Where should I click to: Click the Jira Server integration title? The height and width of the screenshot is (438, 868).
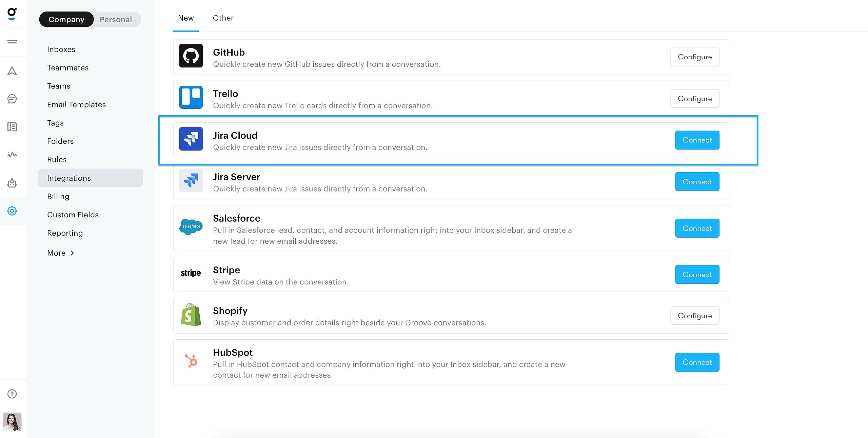(237, 177)
